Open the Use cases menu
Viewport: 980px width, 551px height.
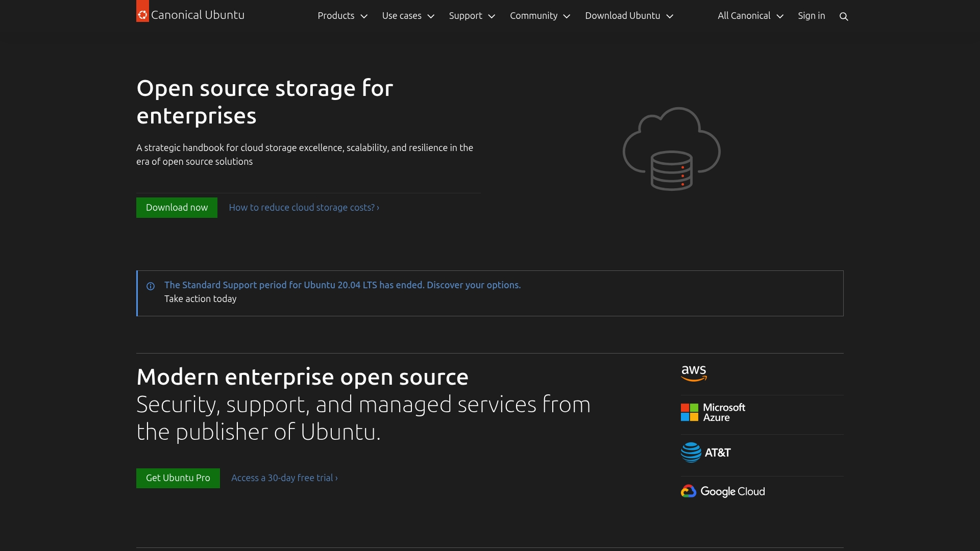[x=407, y=16]
